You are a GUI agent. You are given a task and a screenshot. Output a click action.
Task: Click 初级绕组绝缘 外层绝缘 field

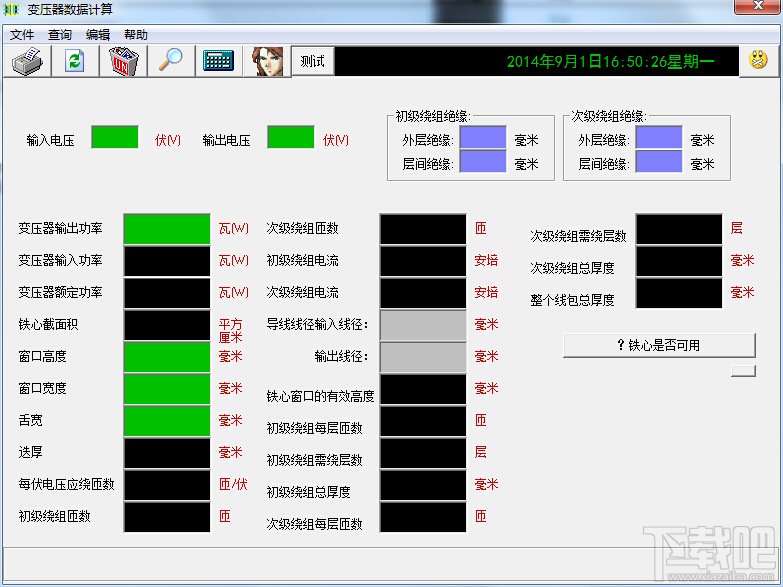[x=483, y=137]
